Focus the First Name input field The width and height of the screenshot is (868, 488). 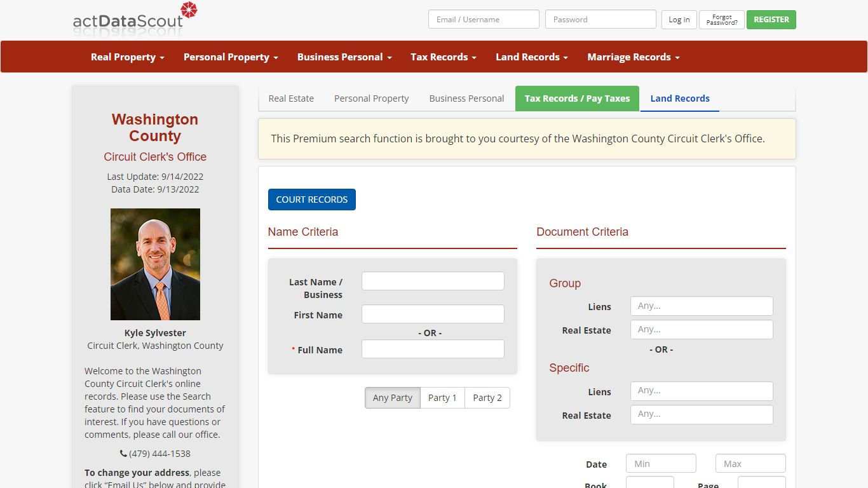(433, 314)
